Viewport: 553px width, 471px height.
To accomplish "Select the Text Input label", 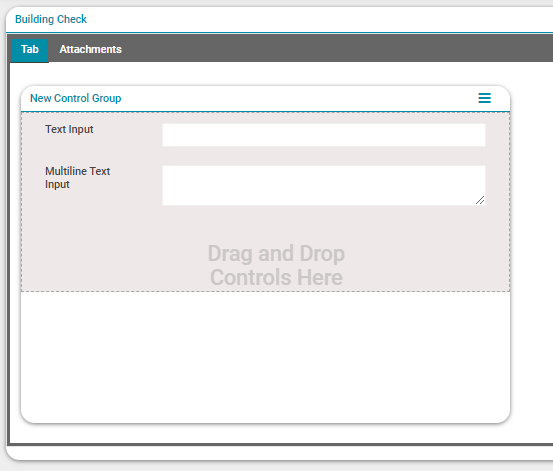I will (69, 129).
